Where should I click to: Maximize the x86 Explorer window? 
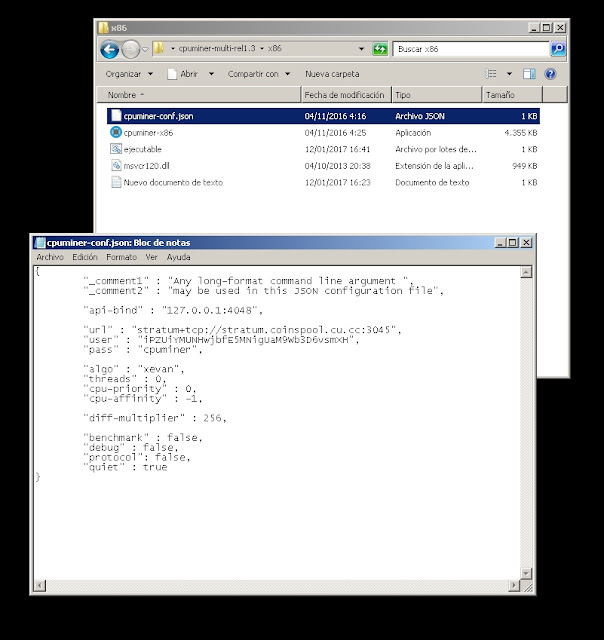tap(546, 28)
